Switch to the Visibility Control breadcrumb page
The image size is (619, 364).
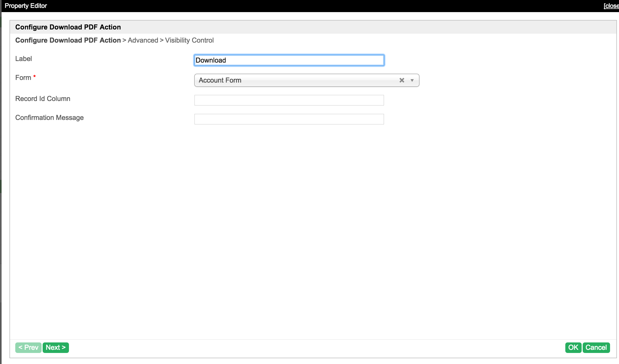(x=189, y=40)
